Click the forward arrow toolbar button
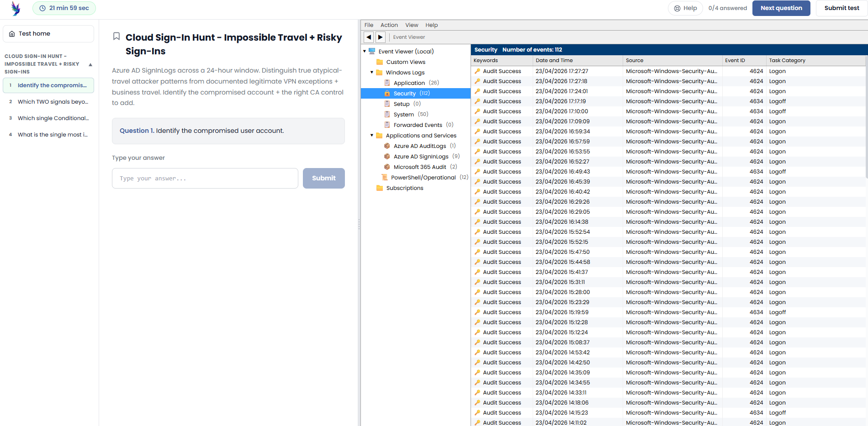The width and height of the screenshot is (868, 426). (381, 37)
